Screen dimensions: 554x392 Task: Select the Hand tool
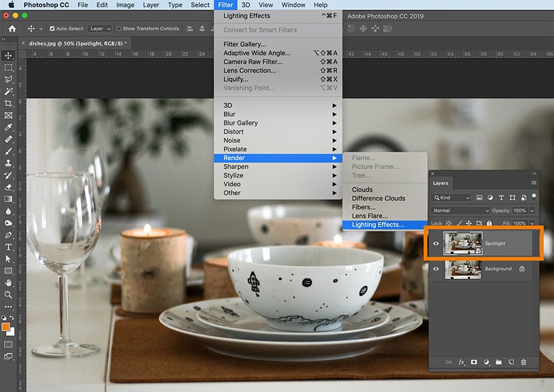(x=9, y=283)
